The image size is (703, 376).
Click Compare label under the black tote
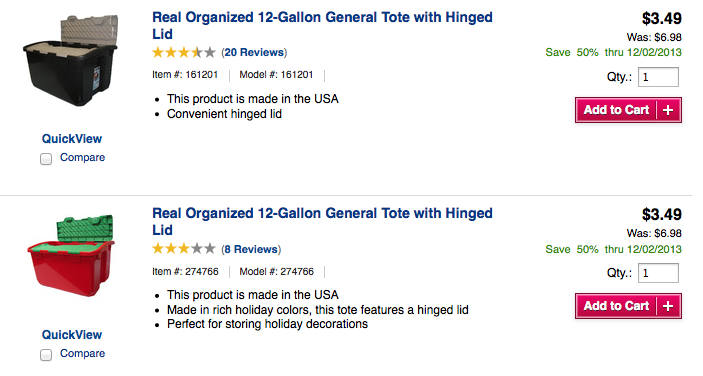pyautogui.click(x=82, y=158)
